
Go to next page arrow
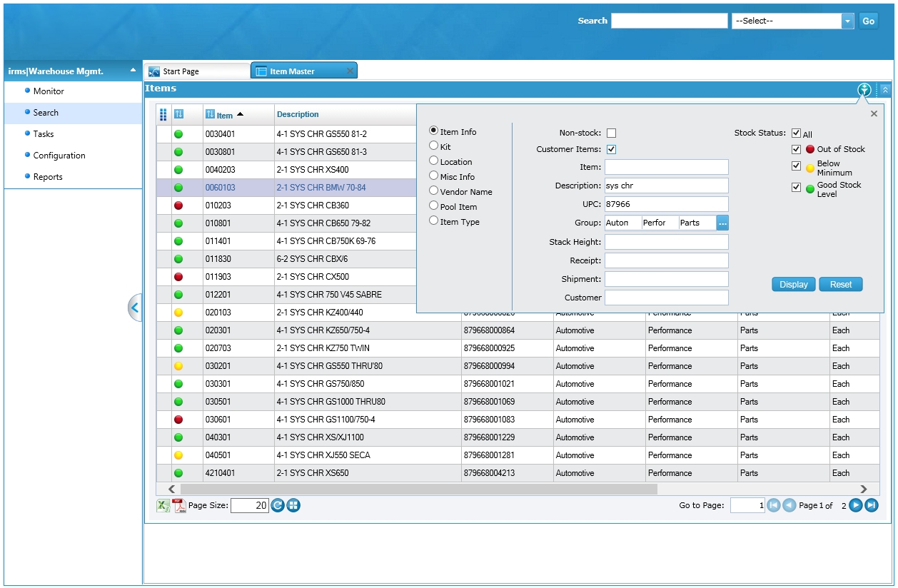click(855, 505)
